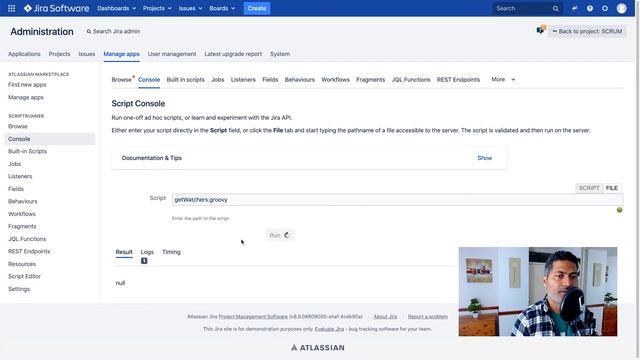Open the Report a problem footer link
This screenshot has height=360, width=640.
pyautogui.click(x=427, y=316)
